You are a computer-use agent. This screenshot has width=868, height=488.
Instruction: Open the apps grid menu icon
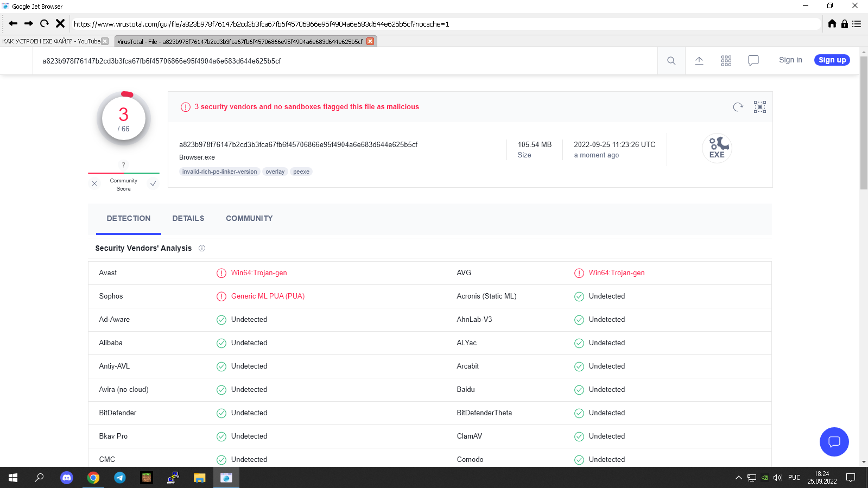click(x=726, y=61)
